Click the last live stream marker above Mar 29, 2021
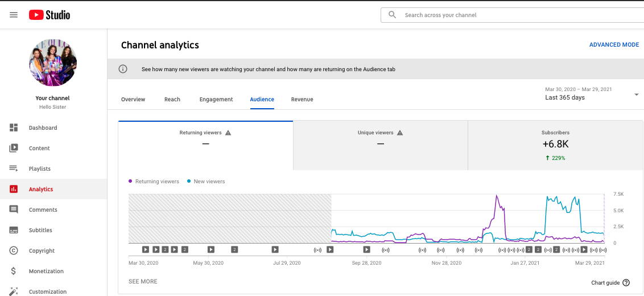Viewport: 644px width, 296px height. [603, 249]
